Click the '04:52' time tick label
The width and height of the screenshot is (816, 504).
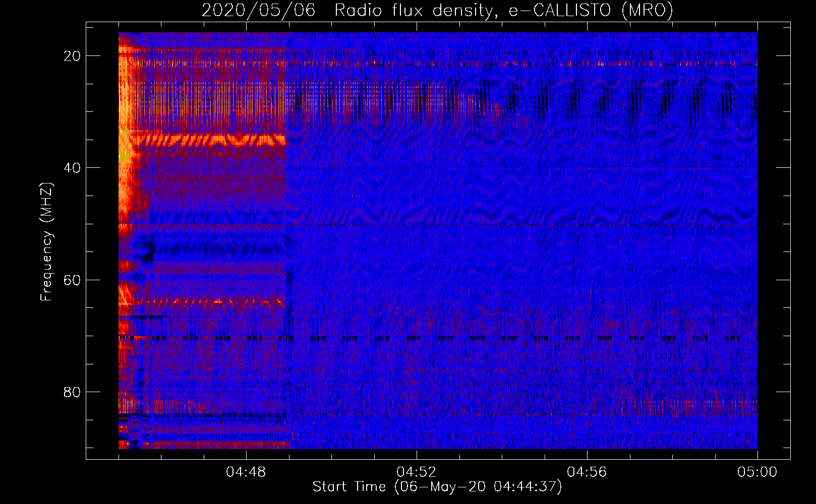417,472
